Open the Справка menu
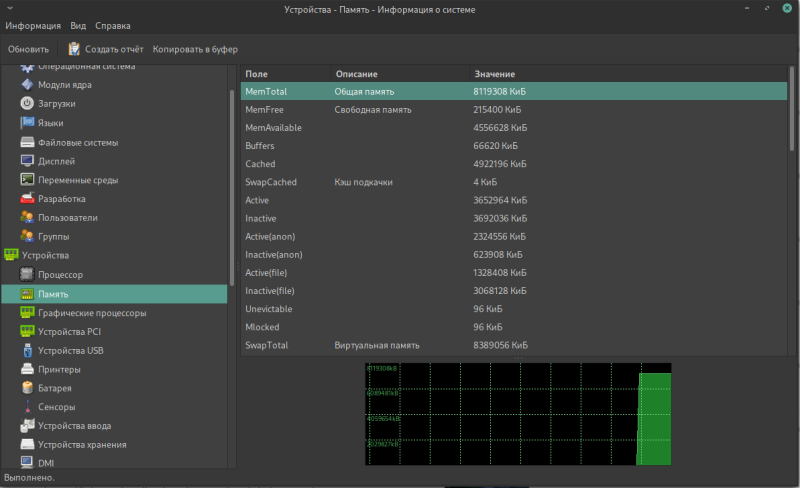This screenshot has width=800, height=488. tap(113, 26)
